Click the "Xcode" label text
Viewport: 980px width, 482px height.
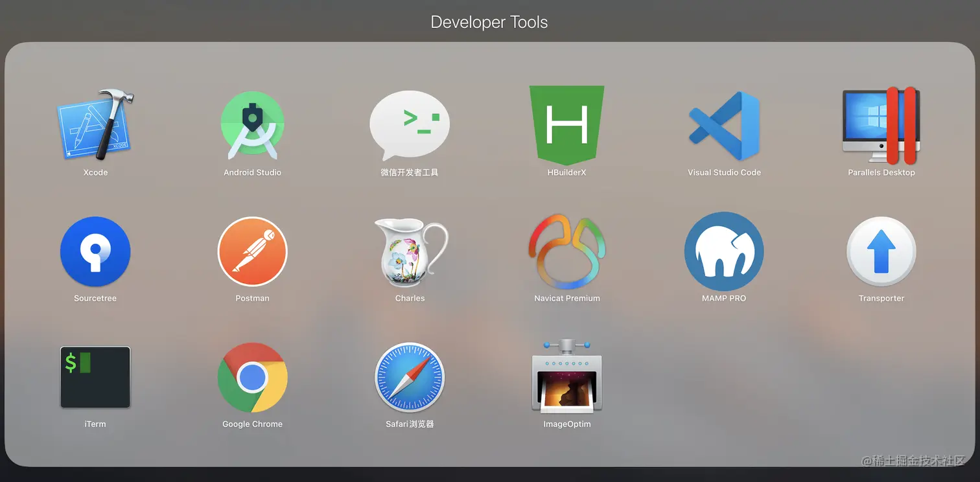pyautogui.click(x=95, y=172)
